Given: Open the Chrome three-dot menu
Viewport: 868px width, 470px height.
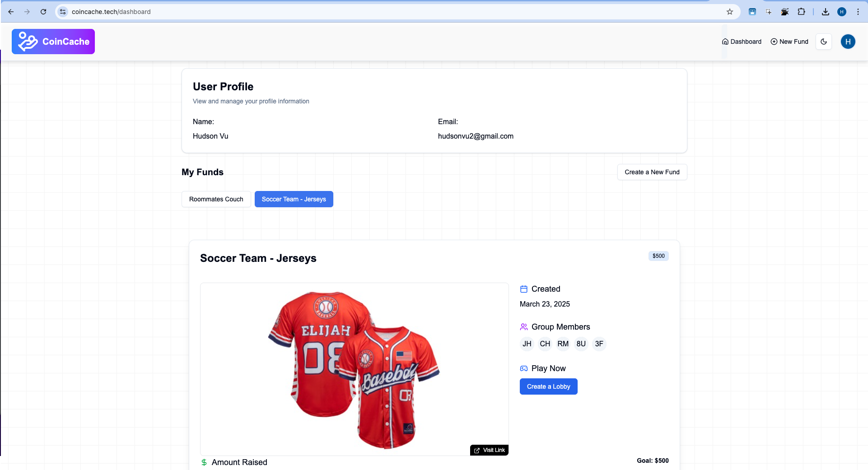Looking at the screenshot, I should coord(858,12).
